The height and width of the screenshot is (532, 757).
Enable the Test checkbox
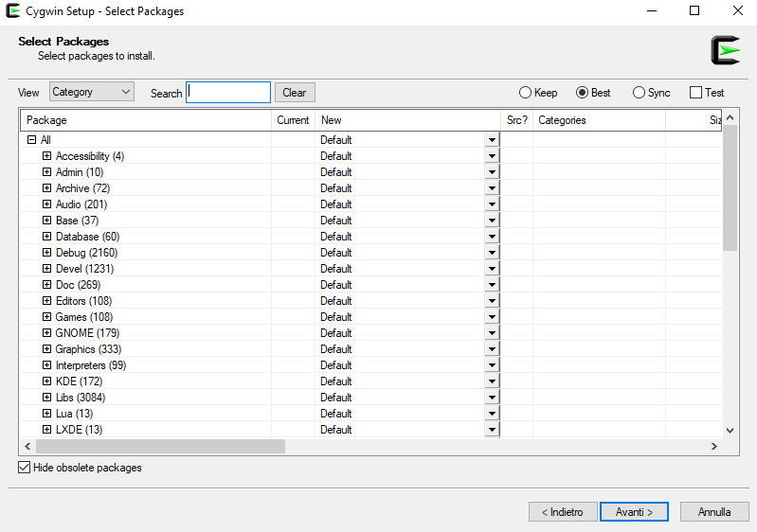(x=695, y=93)
